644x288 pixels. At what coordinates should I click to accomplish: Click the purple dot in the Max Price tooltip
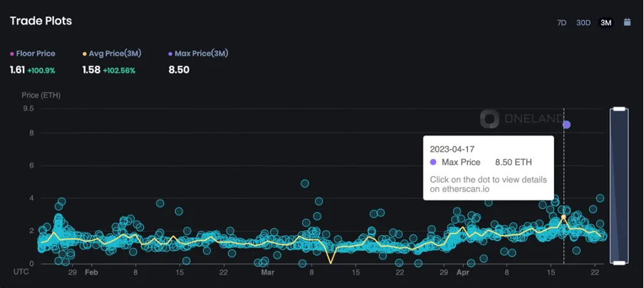[433, 163]
